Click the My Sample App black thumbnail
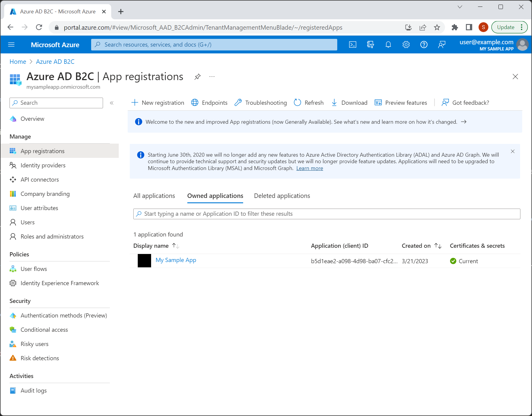 tap(144, 261)
